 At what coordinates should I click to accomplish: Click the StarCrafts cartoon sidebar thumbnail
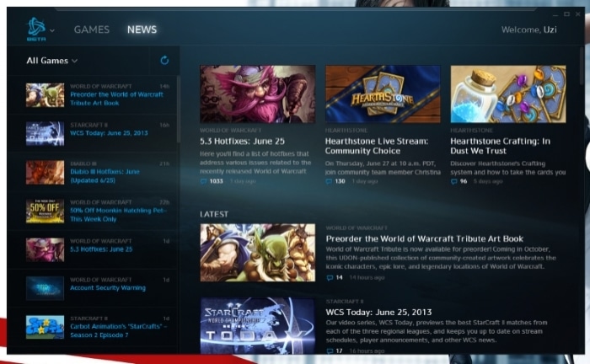[46, 327]
